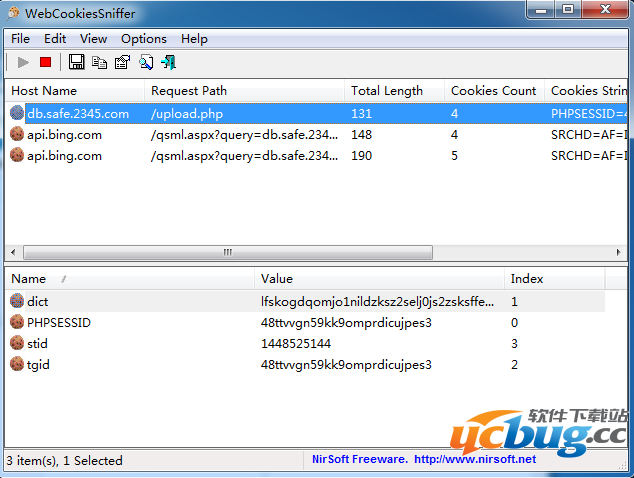Click the PHPSESSID value 48ttvvgn59kk9omprdicujpes3

tap(346, 323)
